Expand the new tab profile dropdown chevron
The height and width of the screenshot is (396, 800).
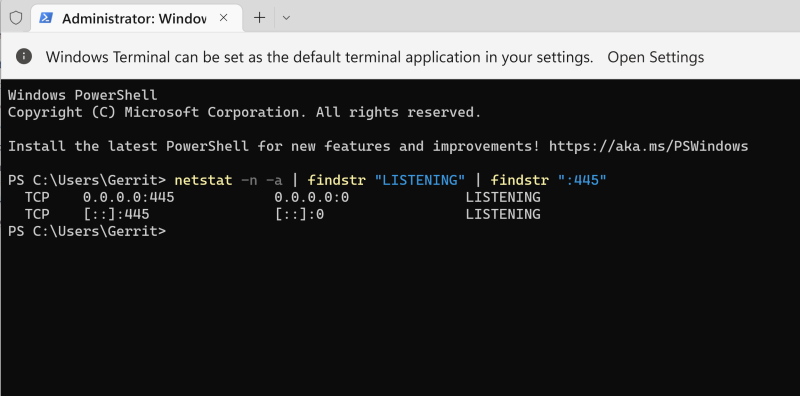tap(286, 18)
